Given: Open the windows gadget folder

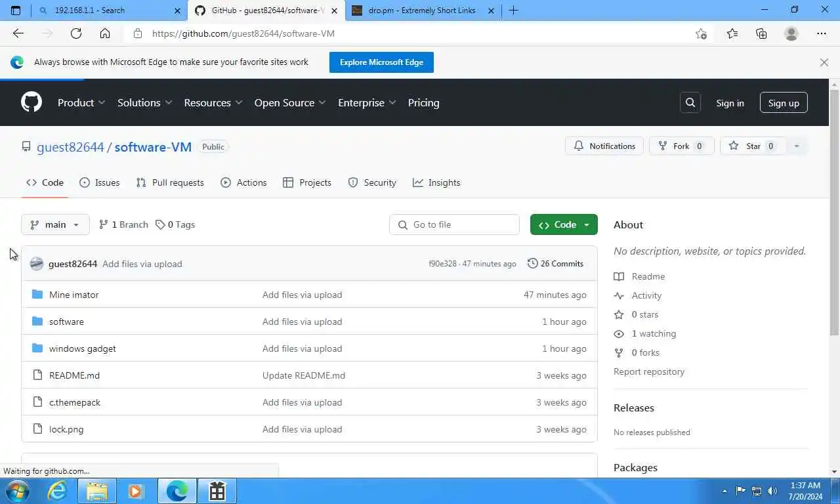Looking at the screenshot, I should pyautogui.click(x=82, y=348).
